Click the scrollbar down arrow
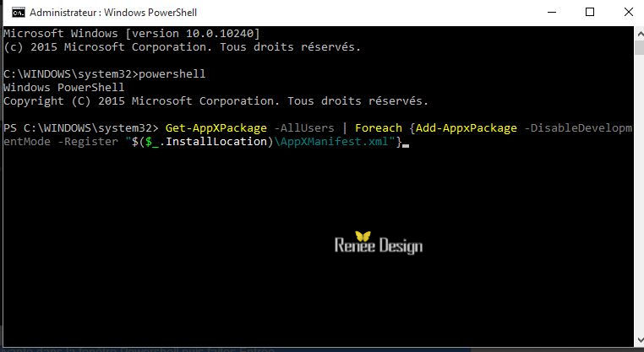Image resolution: width=644 pixels, height=352 pixels. 640,340
